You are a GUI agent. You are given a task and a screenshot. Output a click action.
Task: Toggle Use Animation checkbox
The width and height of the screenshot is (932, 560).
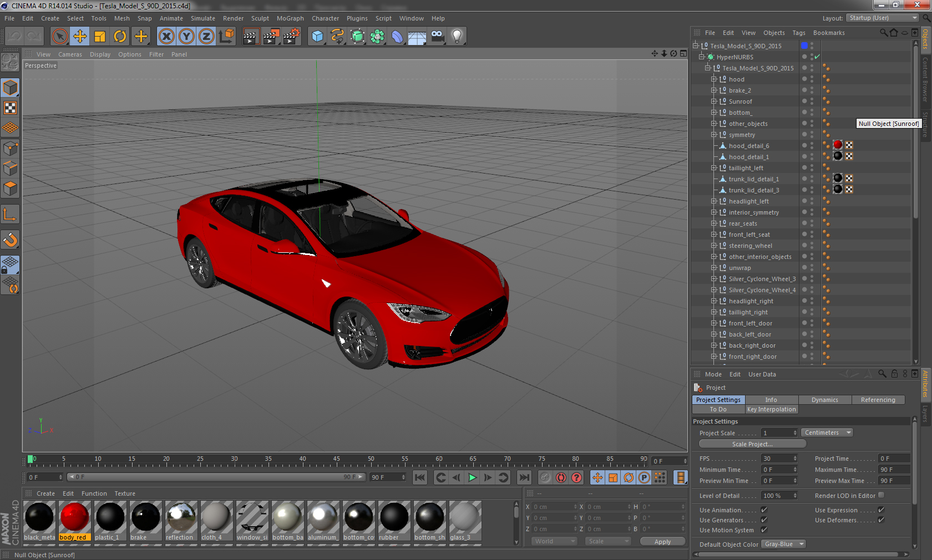(x=764, y=510)
